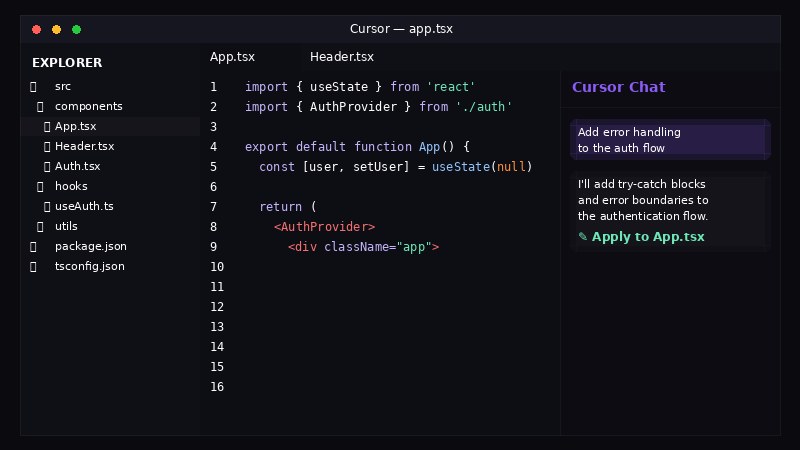Expand the utils folder
The image size is (800, 450).
(x=66, y=226)
